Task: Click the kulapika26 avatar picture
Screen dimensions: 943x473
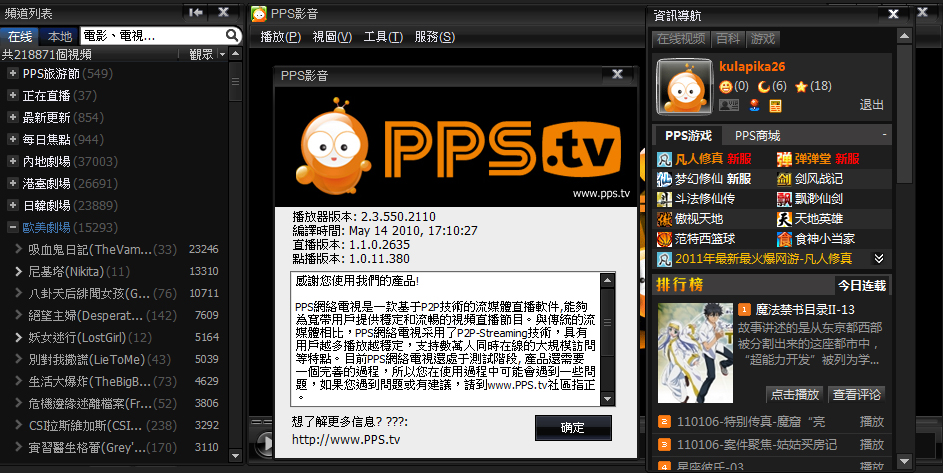Action: point(685,87)
